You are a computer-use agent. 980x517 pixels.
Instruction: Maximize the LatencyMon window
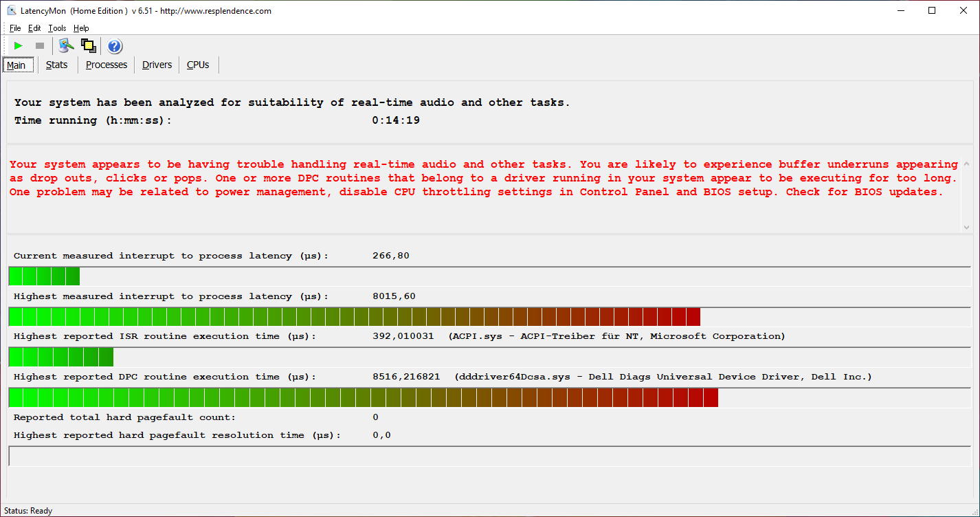(931, 10)
